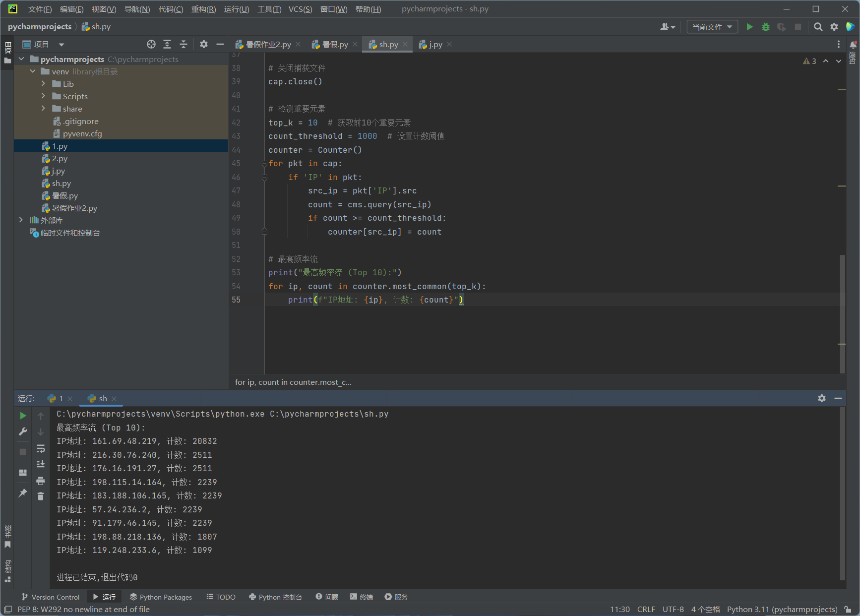This screenshot has height=616, width=860.
Task: Clear run output with trash icon
Action: tap(41, 496)
